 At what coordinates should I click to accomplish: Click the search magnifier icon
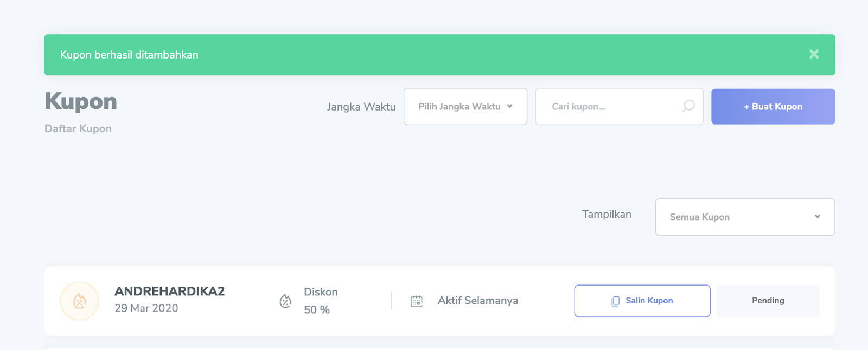click(x=688, y=106)
